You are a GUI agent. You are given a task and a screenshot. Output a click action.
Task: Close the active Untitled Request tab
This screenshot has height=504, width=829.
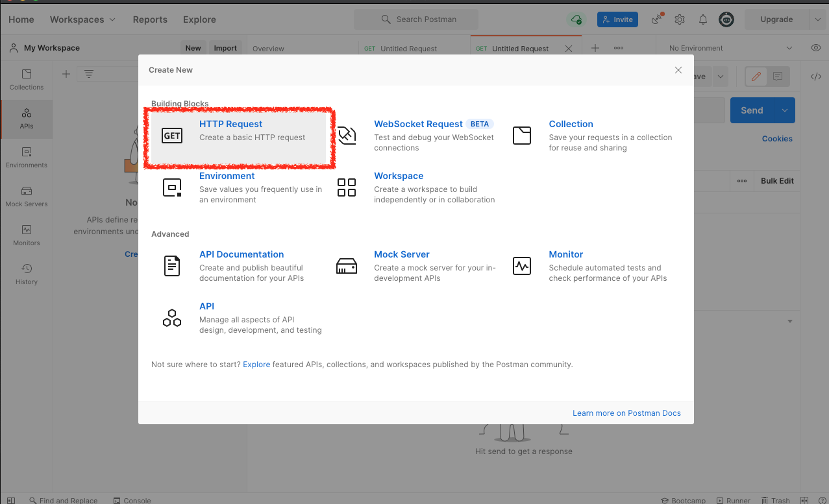tap(569, 49)
